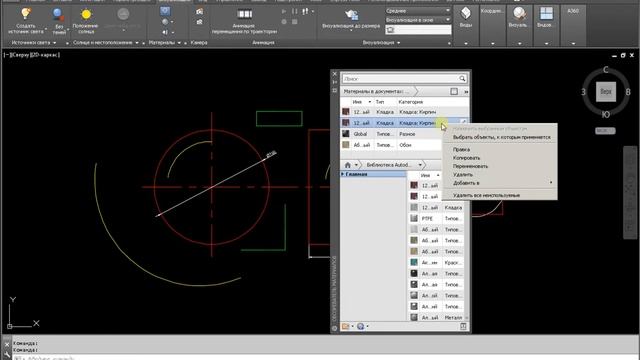Click the Create Light Source lightbulb icon

[x=26, y=13]
